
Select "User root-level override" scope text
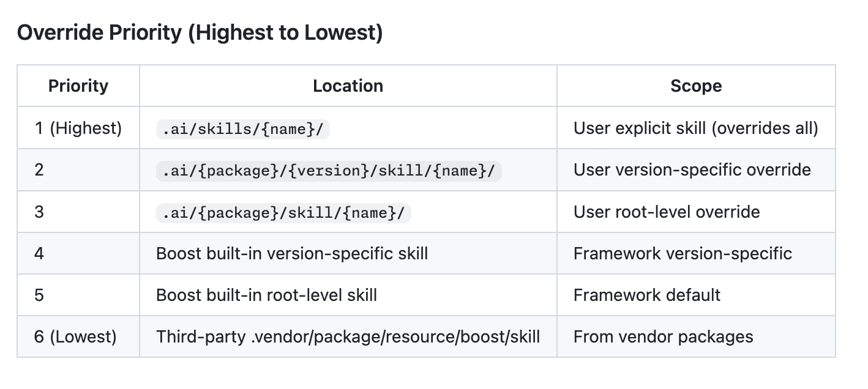coord(667,212)
